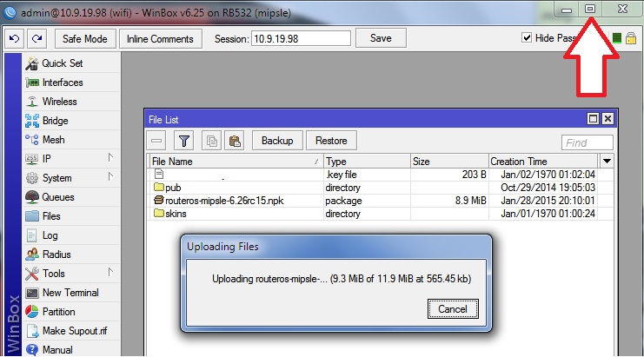Click the green traffic load indicator
Image resolution: width=644 pixels, height=357 pixels.
[x=616, y=38]
